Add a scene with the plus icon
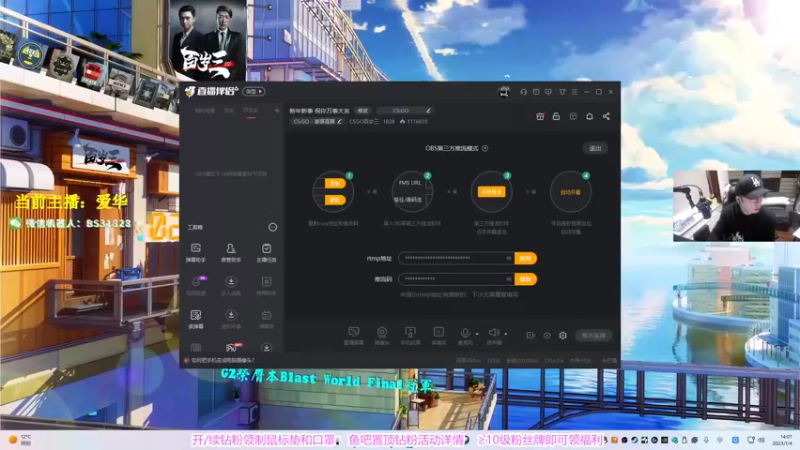This screenshot has width=800, height=450. click(277, 110)
